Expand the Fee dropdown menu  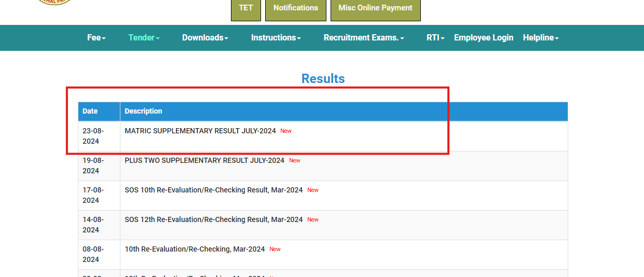(97, 38)
